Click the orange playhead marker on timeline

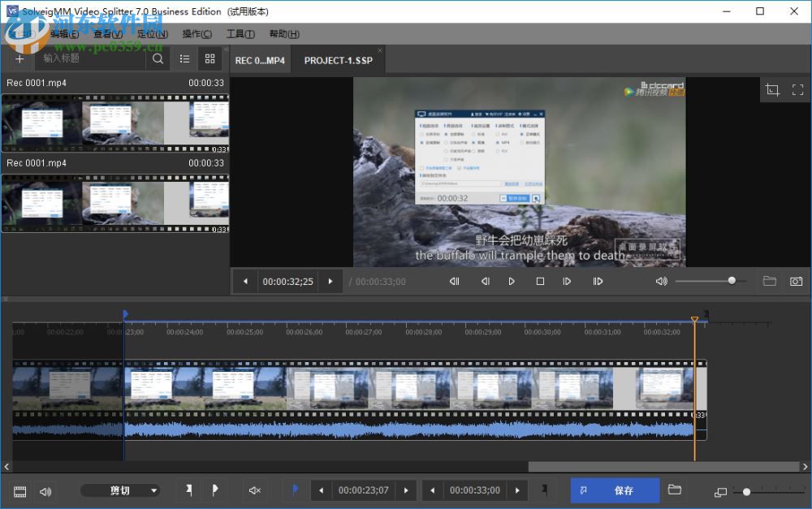pyautogui.click(x=695, y=317)
